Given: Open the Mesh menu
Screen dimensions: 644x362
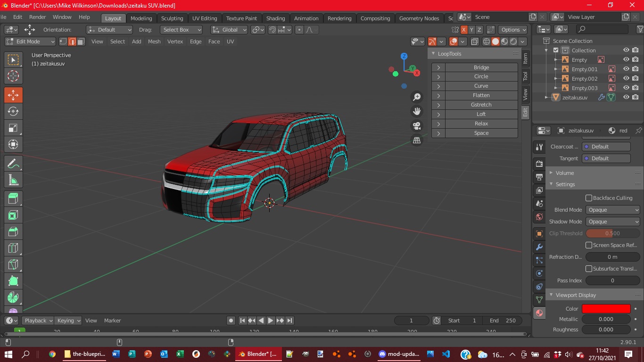Looking at the screenshot, I should [x=154, y=41].
